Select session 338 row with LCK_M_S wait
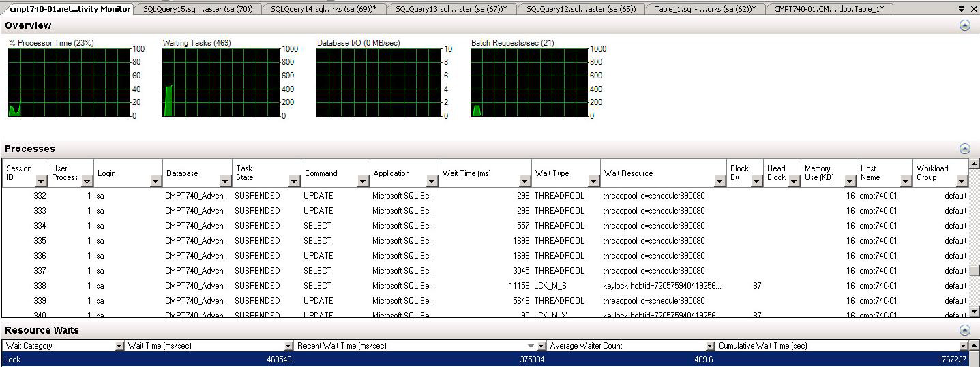Screen dimensions: 980x367 pyautogui.click(x=409, y=286)
